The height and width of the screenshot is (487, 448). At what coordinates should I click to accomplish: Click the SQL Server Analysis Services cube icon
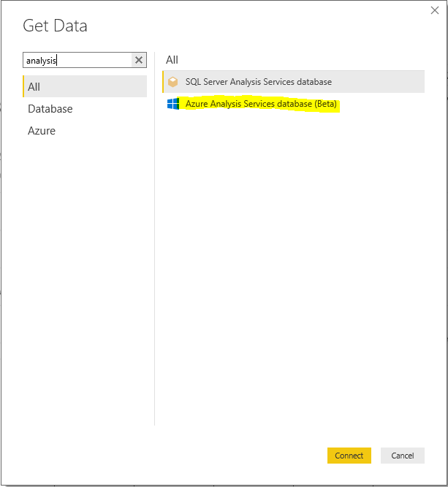coord(172,82)
